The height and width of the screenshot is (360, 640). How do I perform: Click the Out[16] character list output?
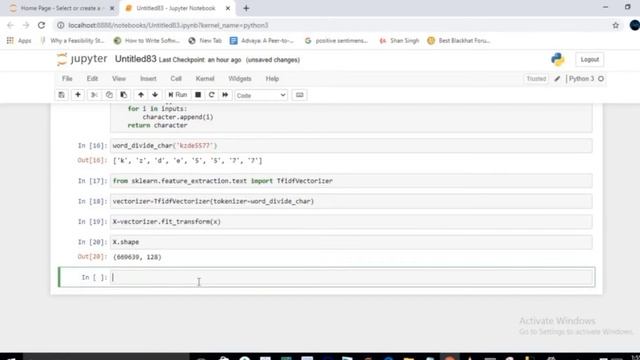[x=187, y=161]
